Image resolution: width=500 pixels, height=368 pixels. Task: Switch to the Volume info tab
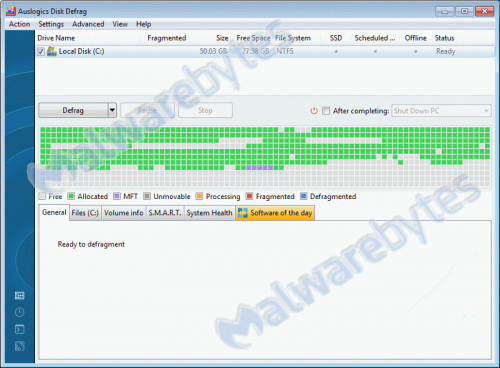tap(124, 213)
